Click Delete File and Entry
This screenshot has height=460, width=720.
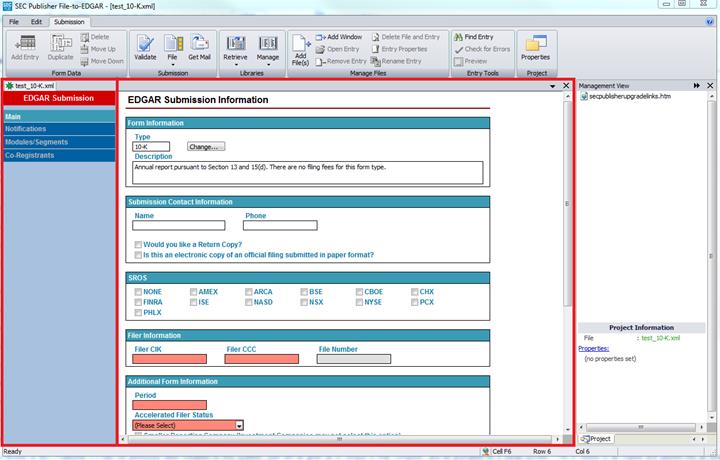(405, 37)
